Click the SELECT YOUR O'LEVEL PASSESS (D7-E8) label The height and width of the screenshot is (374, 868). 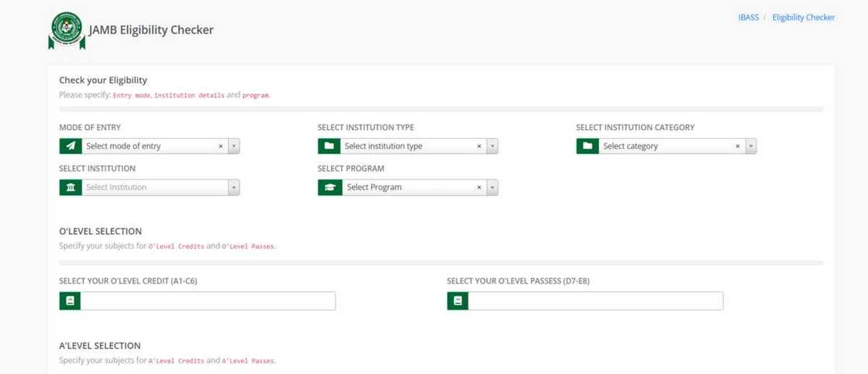(x=518, y=281)
